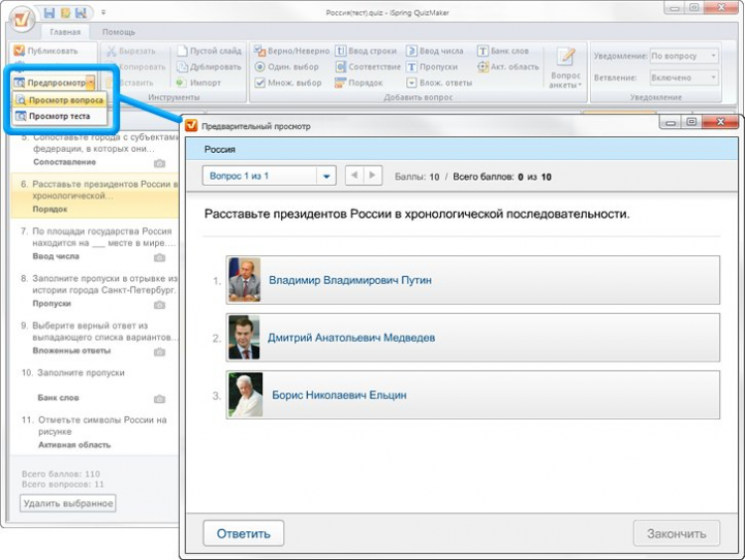
Task: Click the camera icon on Вложенные ответы question
Action: click(160, 351)
